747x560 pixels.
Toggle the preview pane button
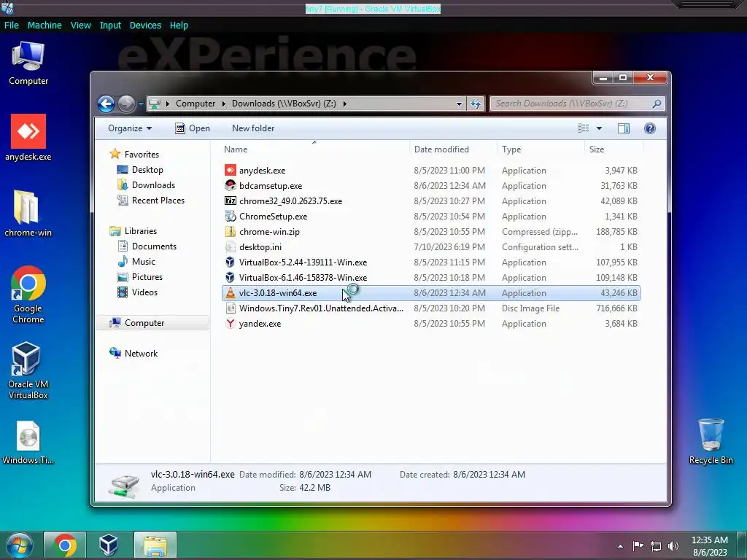point(623,128)
